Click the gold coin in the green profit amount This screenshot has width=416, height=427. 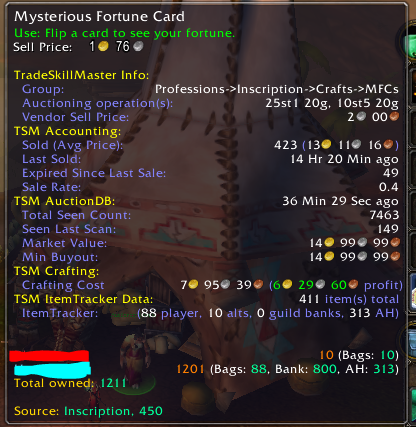coord(287,284)
